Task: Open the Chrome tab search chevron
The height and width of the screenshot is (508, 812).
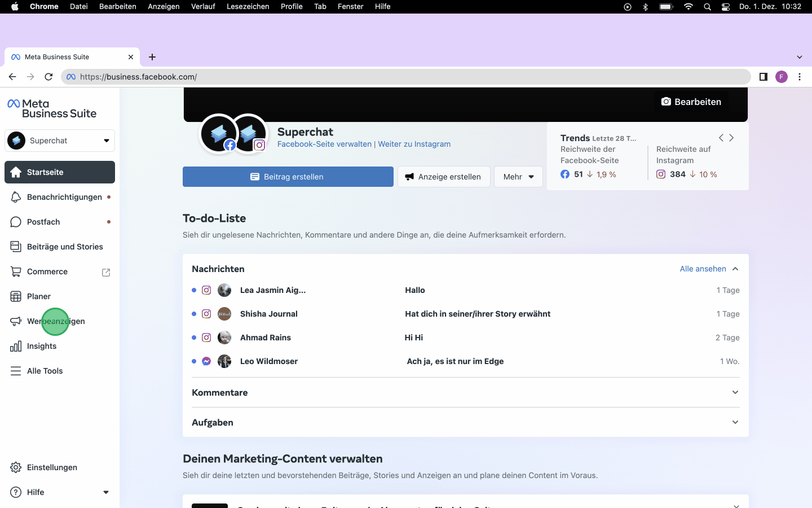Action: click(x=800, y=57)
